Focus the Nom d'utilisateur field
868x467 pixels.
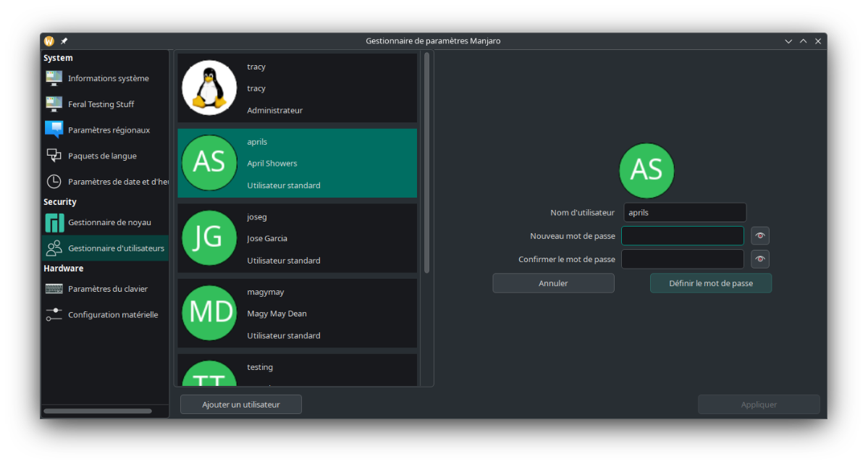click(685, 212)
